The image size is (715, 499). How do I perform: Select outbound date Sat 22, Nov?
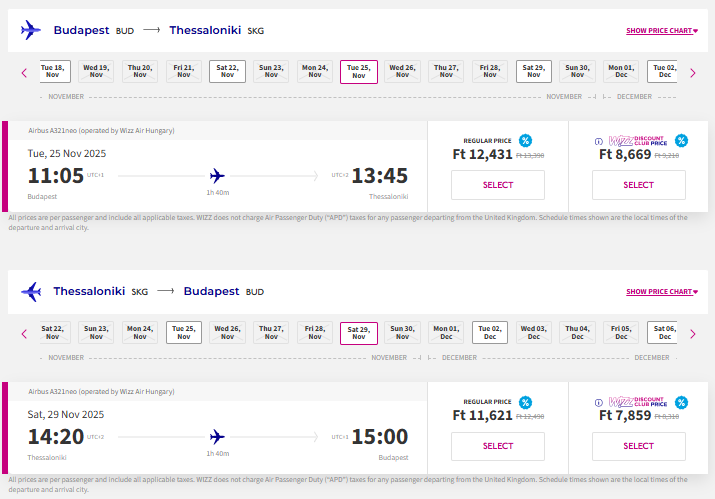coord(227,71)
